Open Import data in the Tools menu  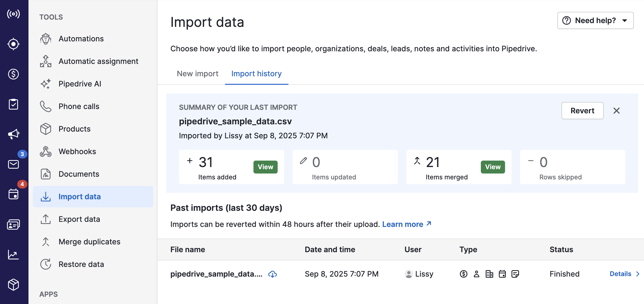click(93, 197)
